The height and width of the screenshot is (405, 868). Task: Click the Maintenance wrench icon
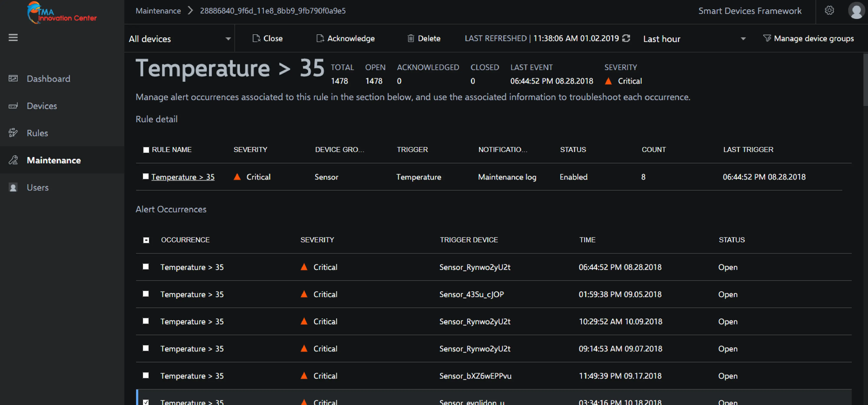[x=13, y=160]
